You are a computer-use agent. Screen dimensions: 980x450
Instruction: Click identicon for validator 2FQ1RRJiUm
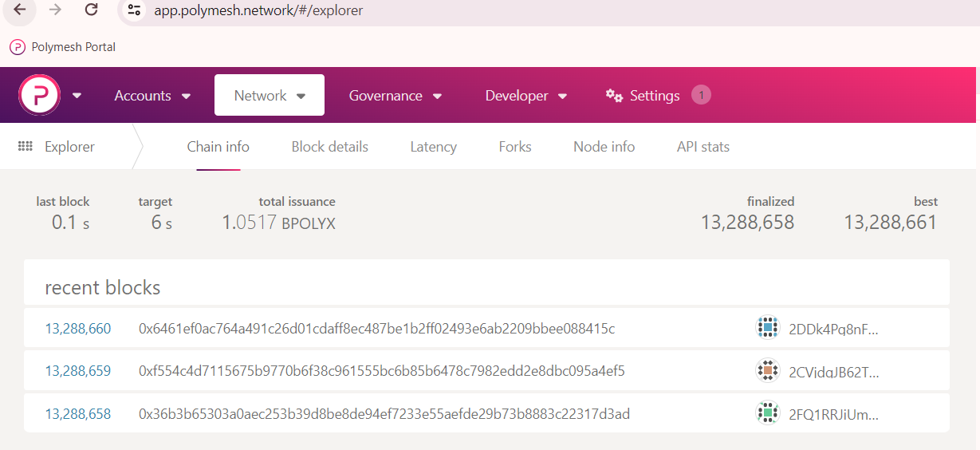click(x=767, y=412)
